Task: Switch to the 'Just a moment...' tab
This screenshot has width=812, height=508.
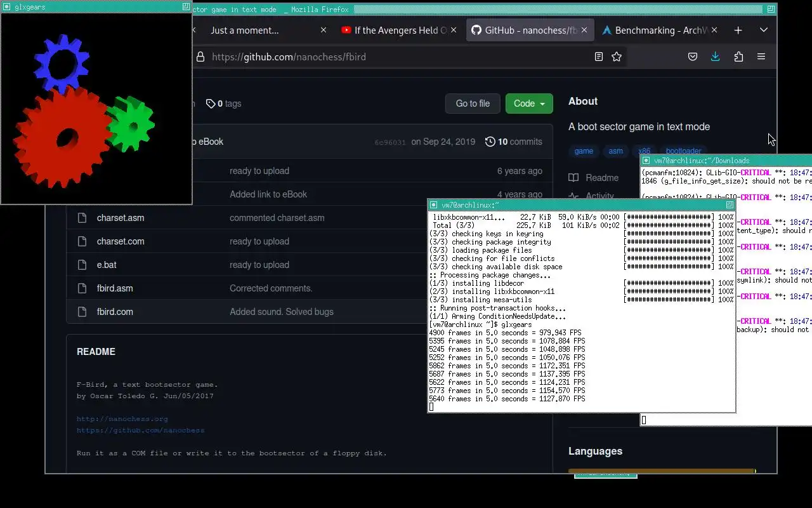Action: (245, 30)
